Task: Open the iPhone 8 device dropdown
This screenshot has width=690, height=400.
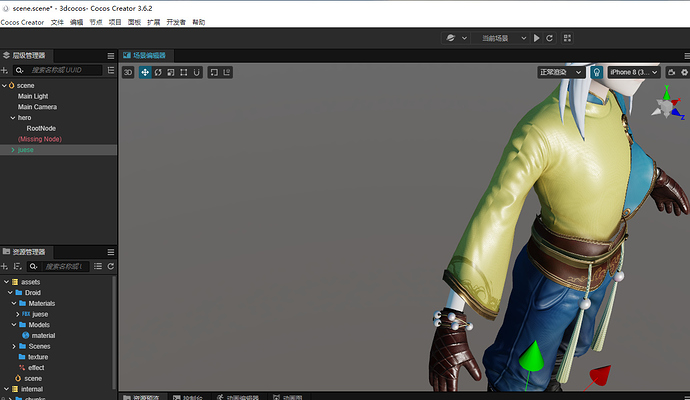Action: (634, 72)
